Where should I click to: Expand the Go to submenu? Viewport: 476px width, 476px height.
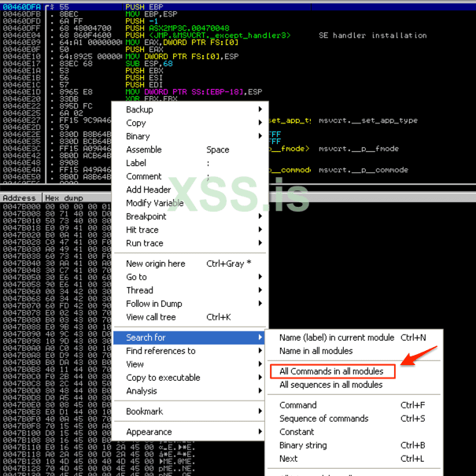pyautogui.click(x=190, y=277)
